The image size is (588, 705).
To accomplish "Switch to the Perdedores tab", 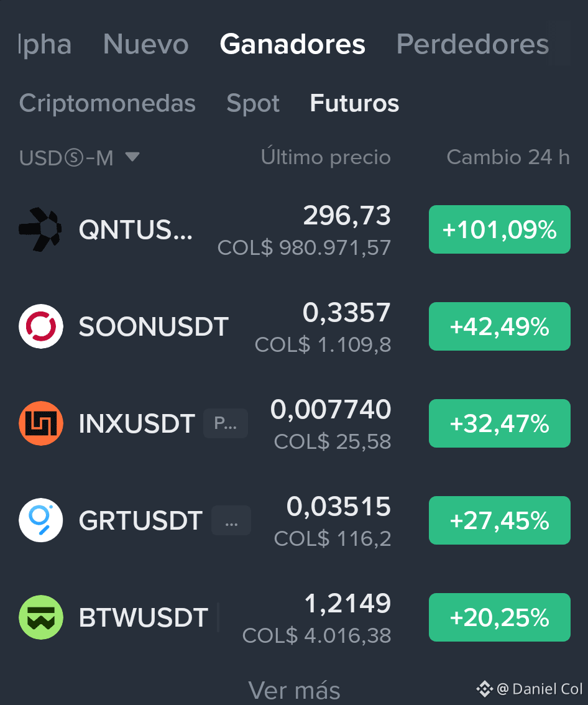I will pos(472,44).
